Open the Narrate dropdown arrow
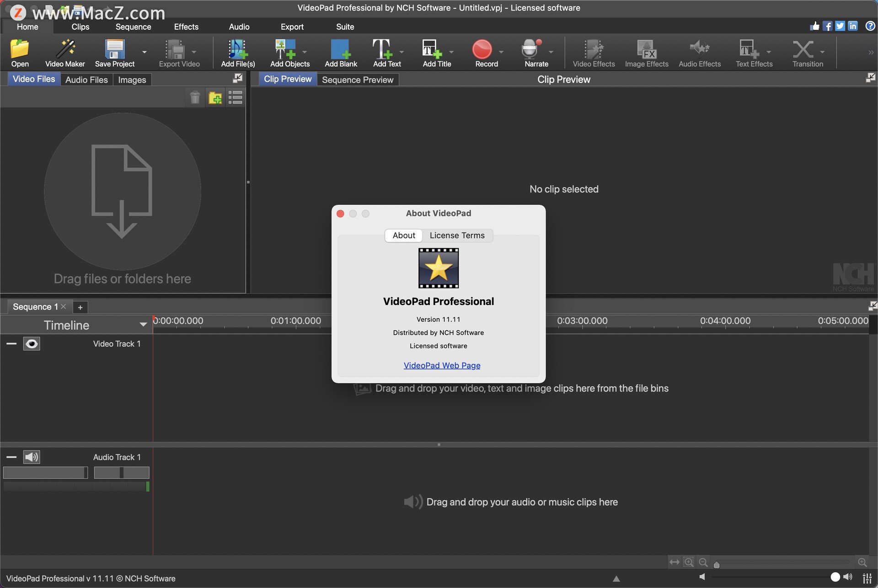 click(551, 52)
